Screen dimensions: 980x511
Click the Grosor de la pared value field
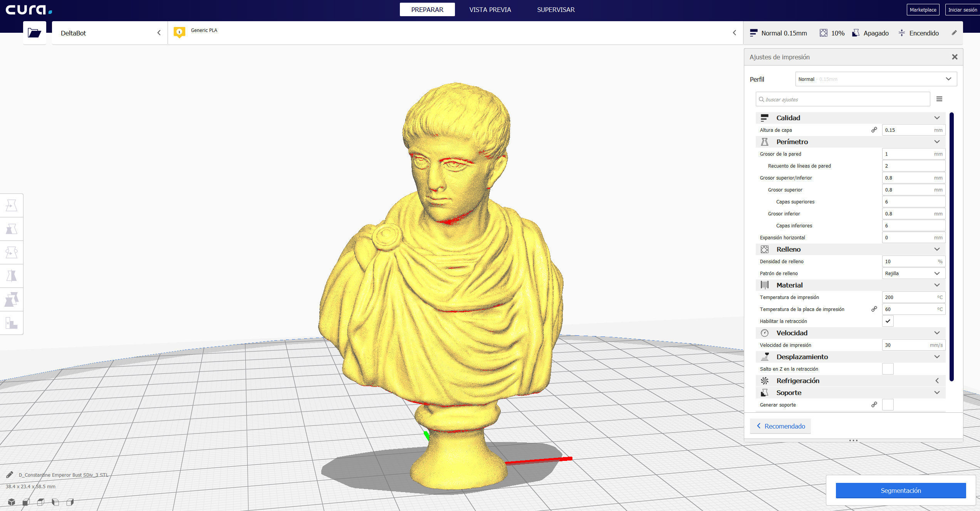coord(913,154)
